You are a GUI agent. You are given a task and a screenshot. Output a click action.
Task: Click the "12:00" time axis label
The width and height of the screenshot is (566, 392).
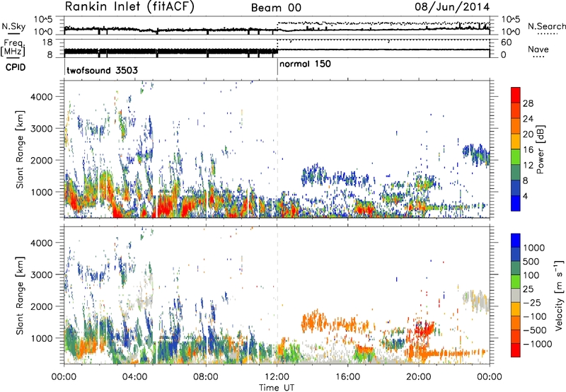pos(277,377)
